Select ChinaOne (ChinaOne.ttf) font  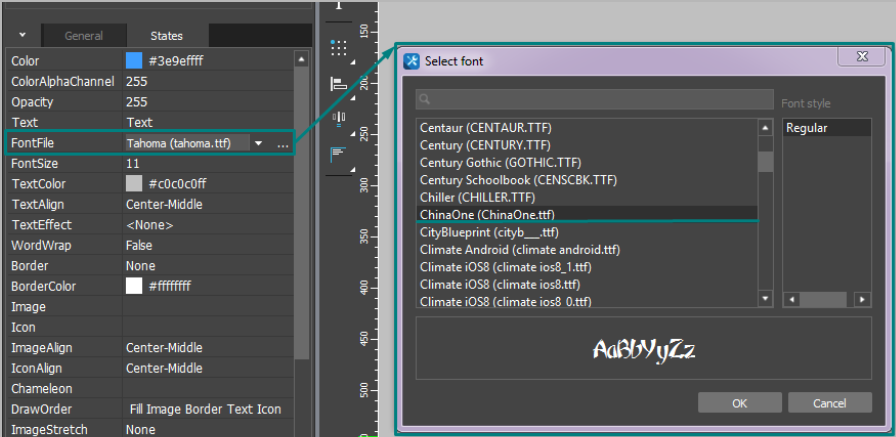click(x=587, y=215)
